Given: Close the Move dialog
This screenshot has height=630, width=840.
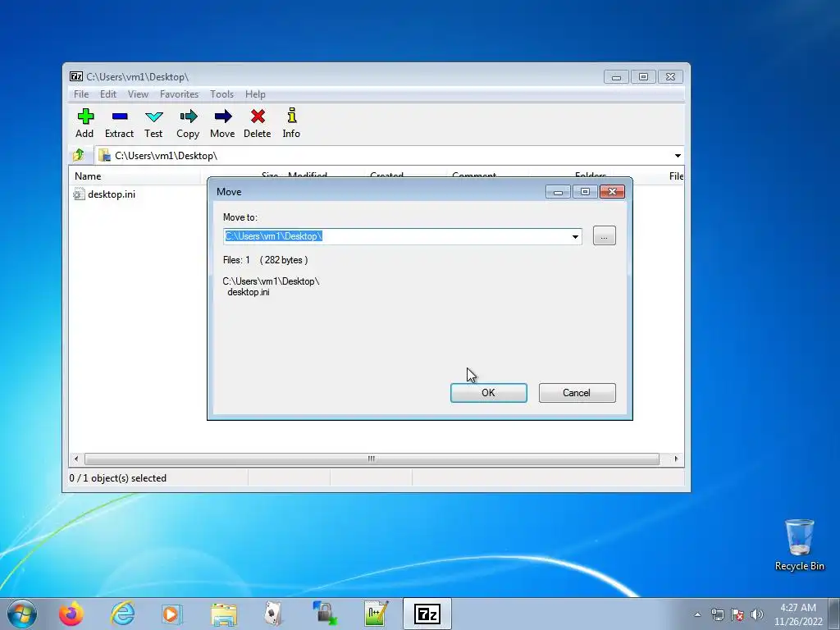Looking at the screenshot, I should pyautogui.click(x=612, y=191).
